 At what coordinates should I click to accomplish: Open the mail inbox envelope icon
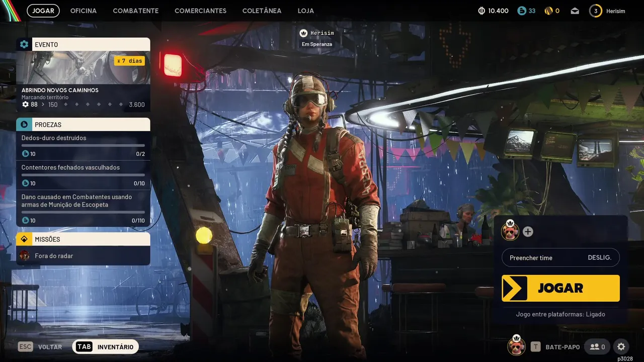[x=575, y=11]
